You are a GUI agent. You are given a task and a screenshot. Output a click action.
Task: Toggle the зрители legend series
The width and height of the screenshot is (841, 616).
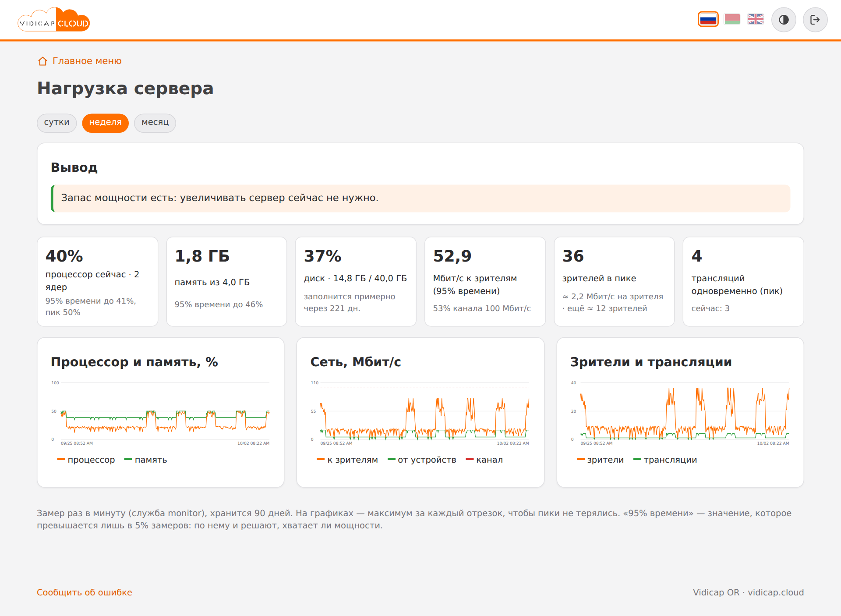pyautogui.click(x=600, y=460)
